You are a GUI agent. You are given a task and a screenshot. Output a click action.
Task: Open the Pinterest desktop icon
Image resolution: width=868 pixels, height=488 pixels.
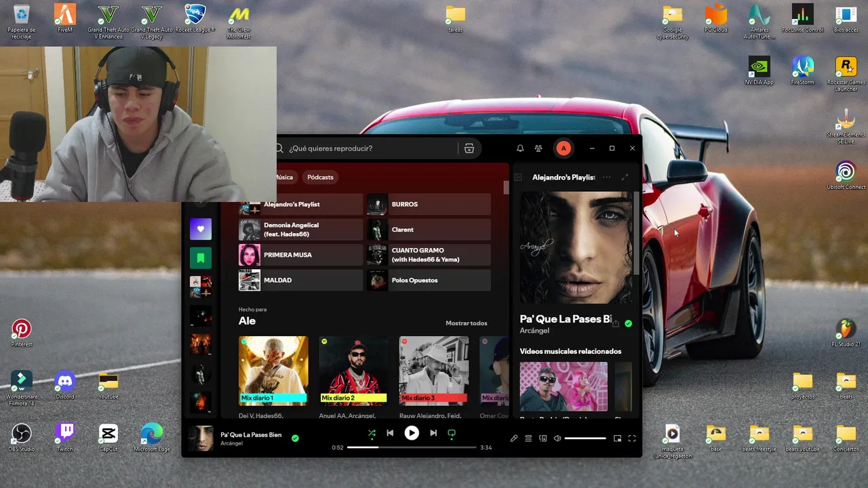point(21,333)
